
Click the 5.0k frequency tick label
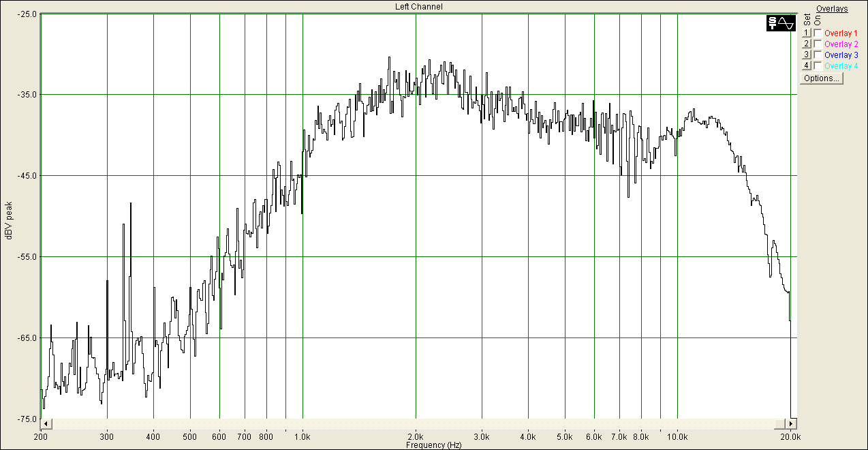565,436
